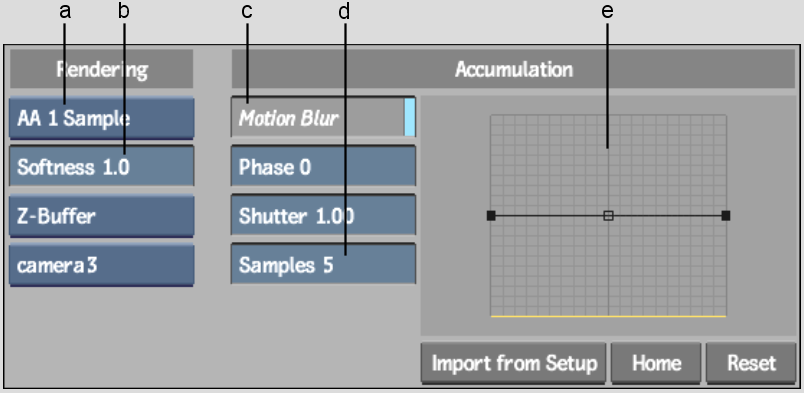This screenshot has height=393, width=804.
Task: Open the camera3 selection box
Action: 102,265
